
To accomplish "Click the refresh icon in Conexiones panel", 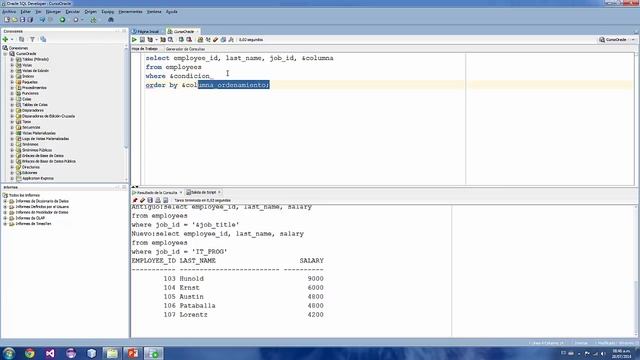I will click(21, 39).
